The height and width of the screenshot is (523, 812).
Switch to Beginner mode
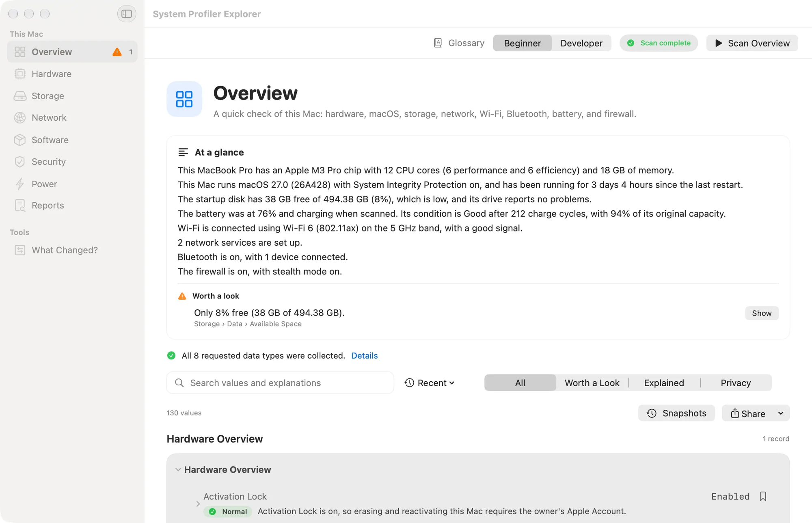(523, 43)
